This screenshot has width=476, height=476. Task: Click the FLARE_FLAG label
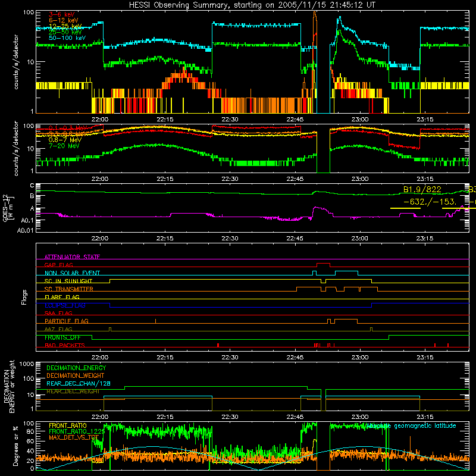click(62, 297)
